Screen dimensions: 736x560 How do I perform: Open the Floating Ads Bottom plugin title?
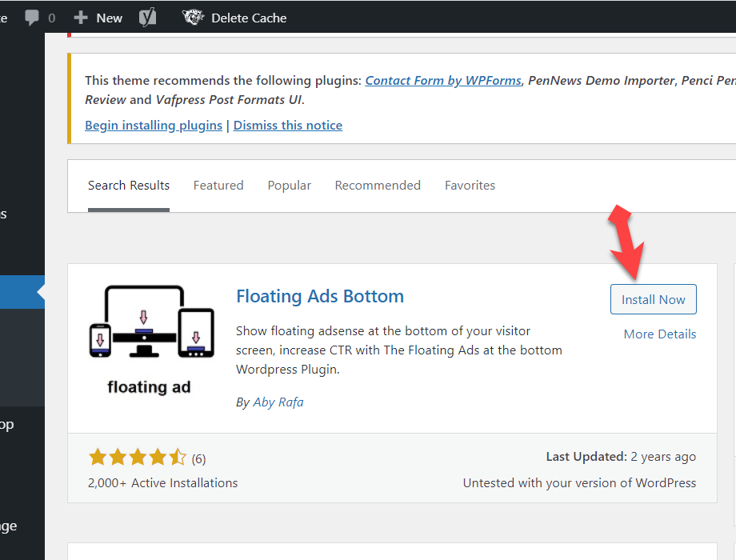[x=320, y=296]
